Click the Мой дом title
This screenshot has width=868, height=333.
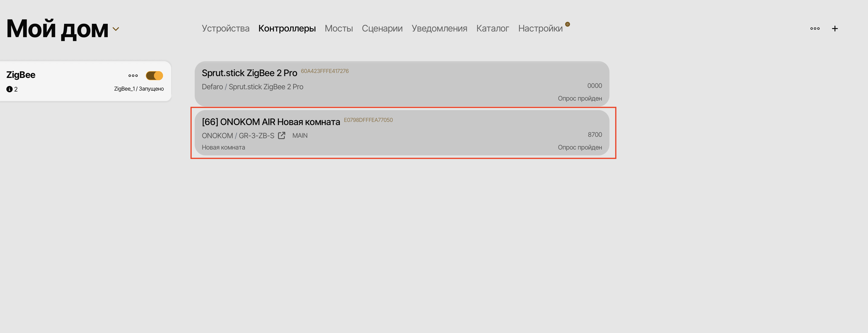point(57,29)
